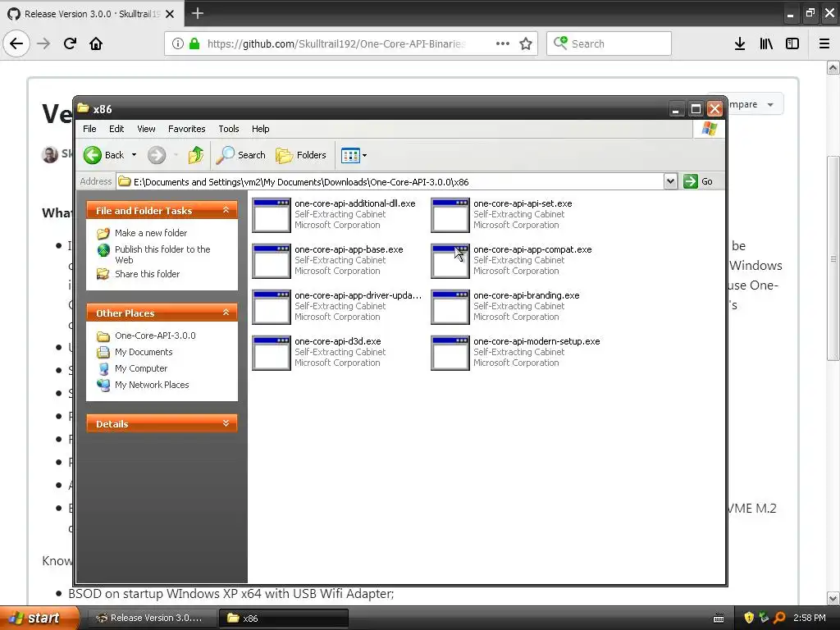Viewport: 840px width, 630px height.
Task: Click Make a new folder link
Action: pos(151,233)
